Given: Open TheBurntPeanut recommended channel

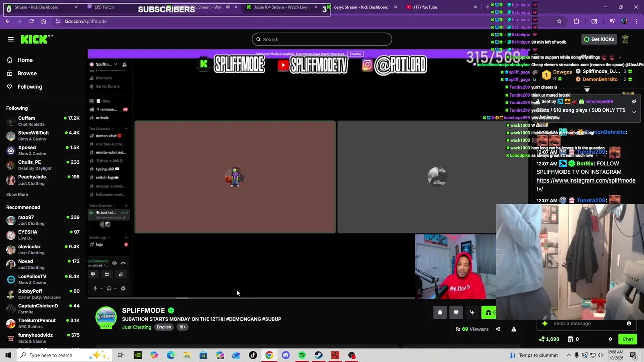Looking at the screenshot, I should click(x=43, y=323).
